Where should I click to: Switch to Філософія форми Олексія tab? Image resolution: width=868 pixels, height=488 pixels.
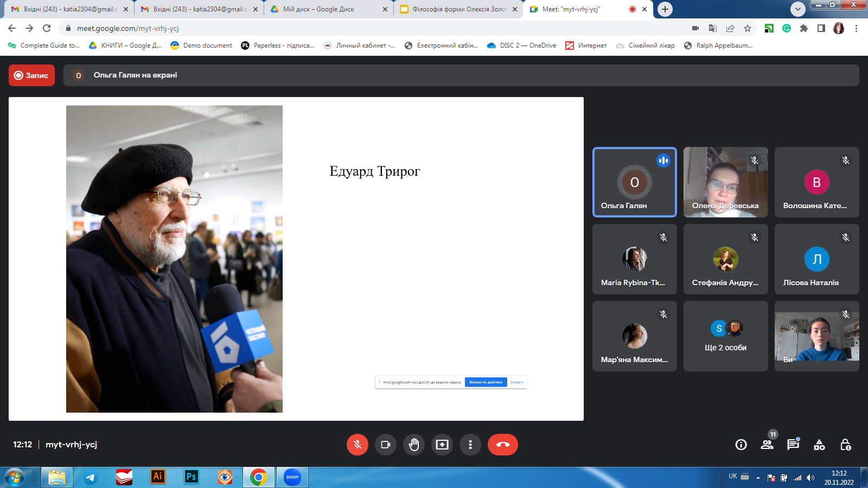coord(458,9)
